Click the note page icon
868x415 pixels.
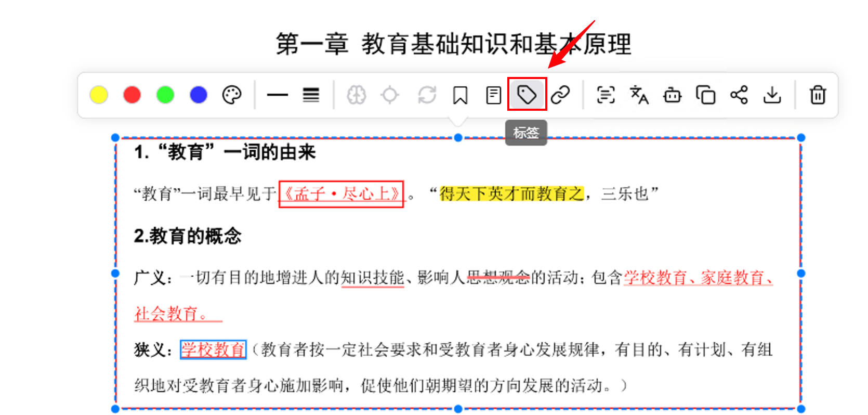pos(494,95)
